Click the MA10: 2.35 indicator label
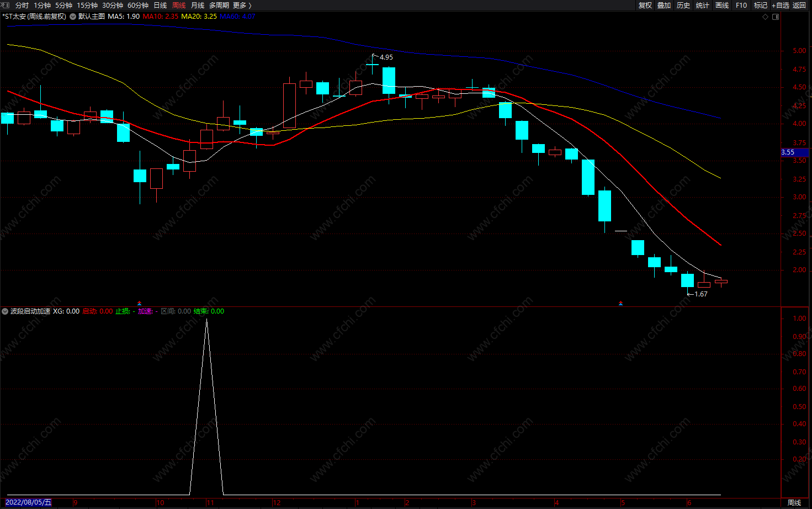The height and width of the screenshot is (509, 812). click(x=161, y=17)
